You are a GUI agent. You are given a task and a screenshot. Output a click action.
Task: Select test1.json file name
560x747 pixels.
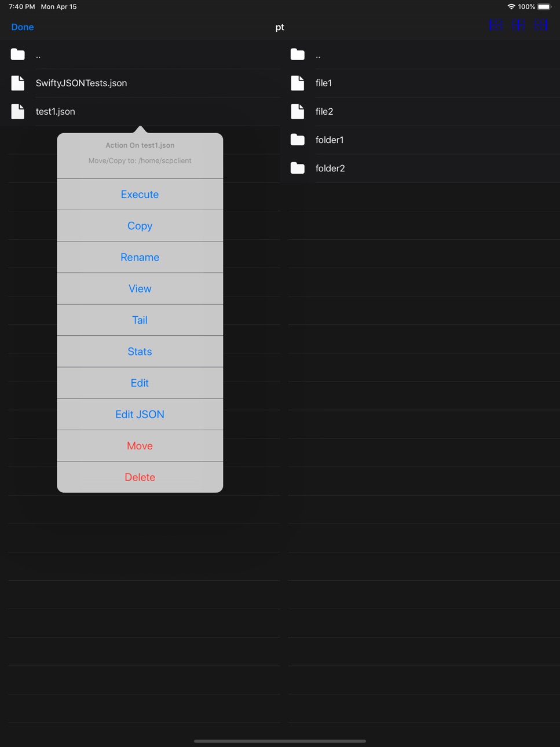point(55,111)
